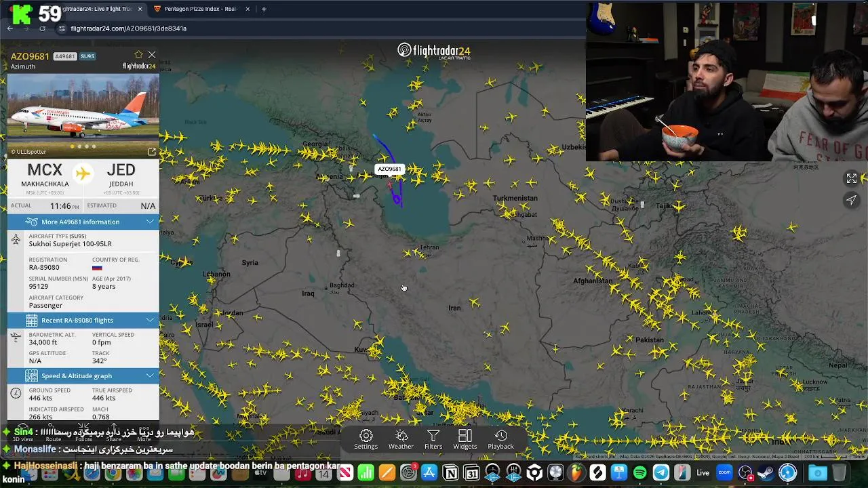Open Zoom from the dock
Viewport: 868px width, 488px height.
click(724, 472)
